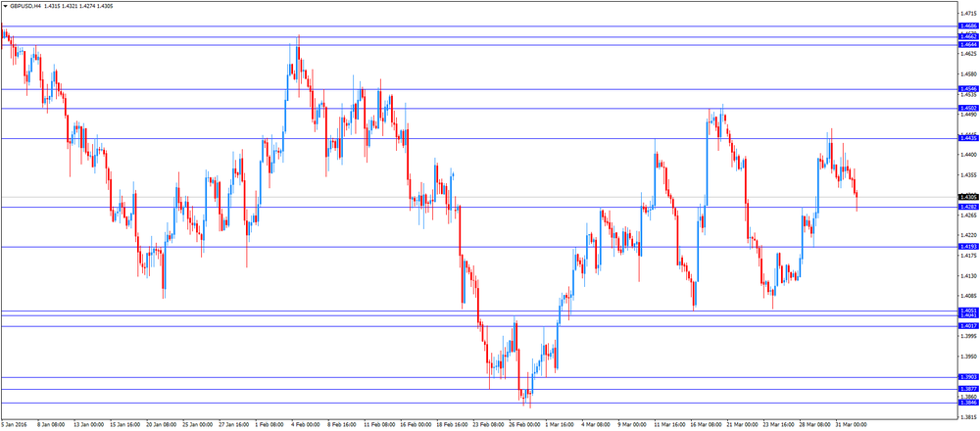The image size is (980, 431).
Task: Select the 1.4017 horizontal line price label
Action: tap(968, 326)
